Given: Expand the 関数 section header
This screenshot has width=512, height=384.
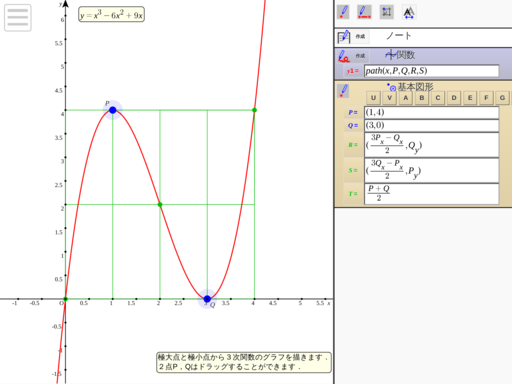Looking at the screenshot, I should coord(400,55).
